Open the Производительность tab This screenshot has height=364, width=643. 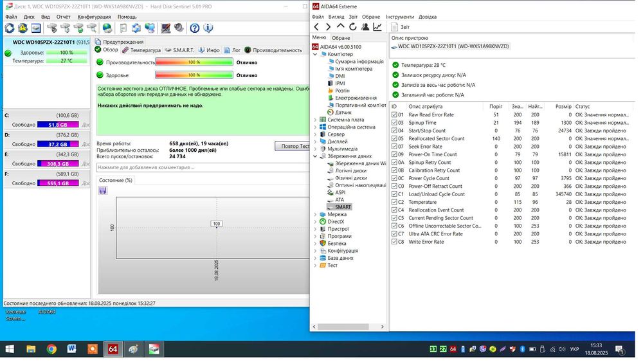pyautogui.click(x=273, y=50)
